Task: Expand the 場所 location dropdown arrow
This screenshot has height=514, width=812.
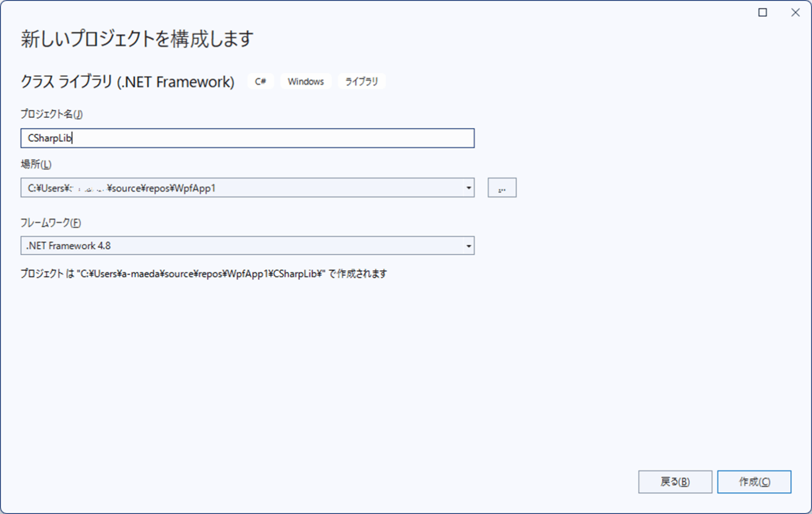Action: (x=467, y=188)
